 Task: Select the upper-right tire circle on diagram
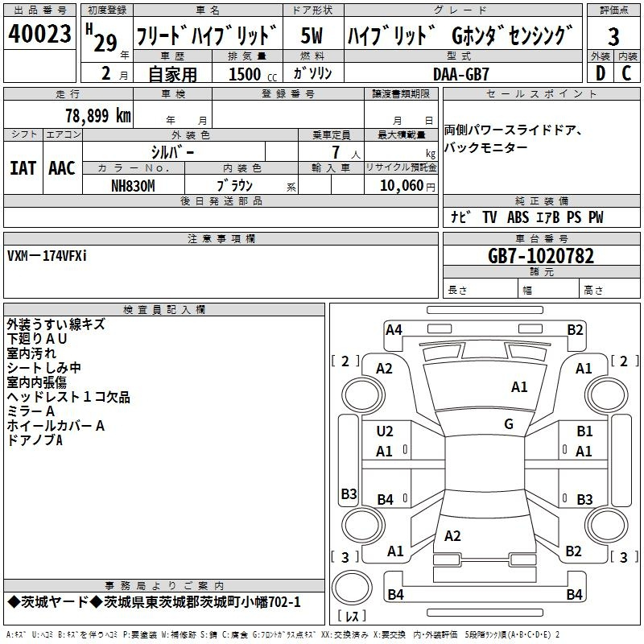(605, 394)
